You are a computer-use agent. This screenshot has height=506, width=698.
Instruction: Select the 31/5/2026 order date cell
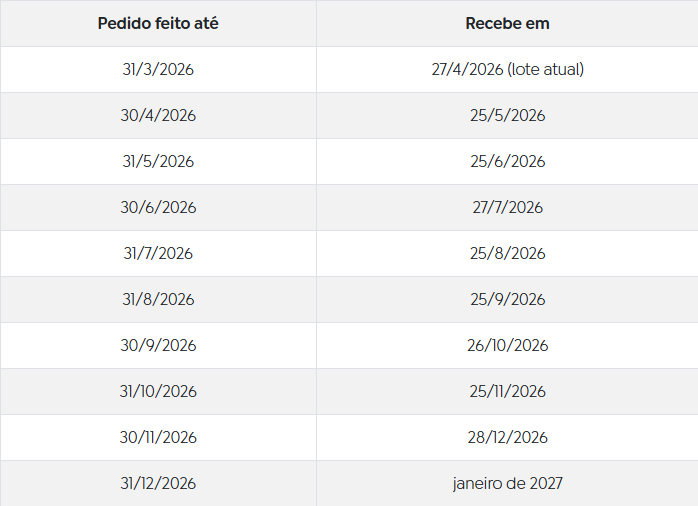[x=158, y=161]
